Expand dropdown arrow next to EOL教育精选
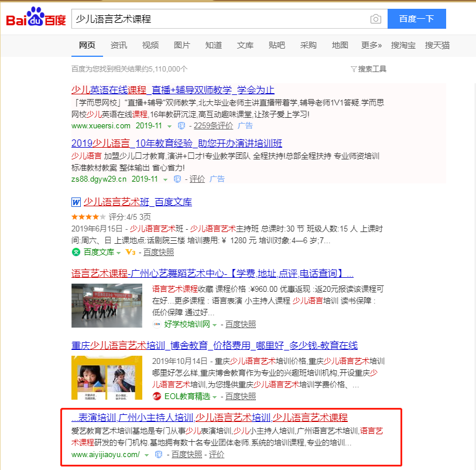 pyautogui.click(x=215, y=397)
